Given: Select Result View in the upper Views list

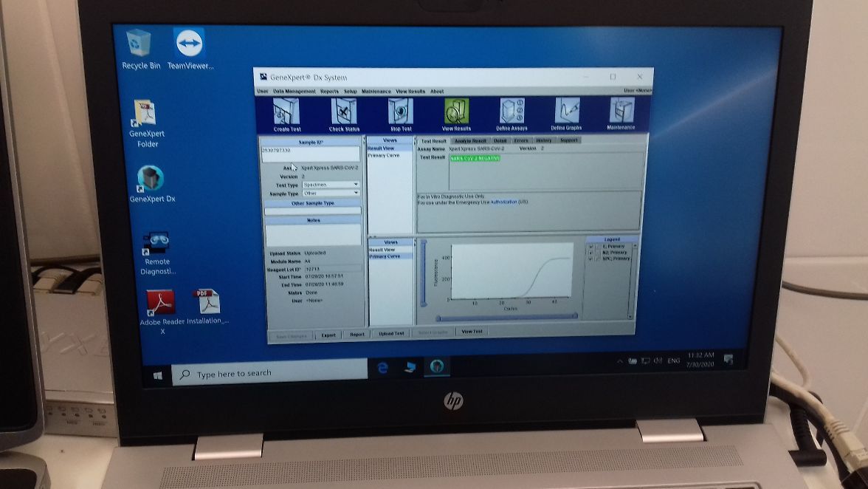Looking at the screenshot, I should [390, 148].
